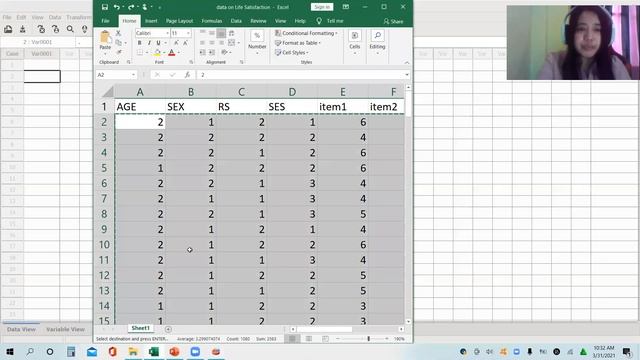Merge and center the selected cells
The width and height of the screenshot is (640, 360).
[x=231, y=43]
